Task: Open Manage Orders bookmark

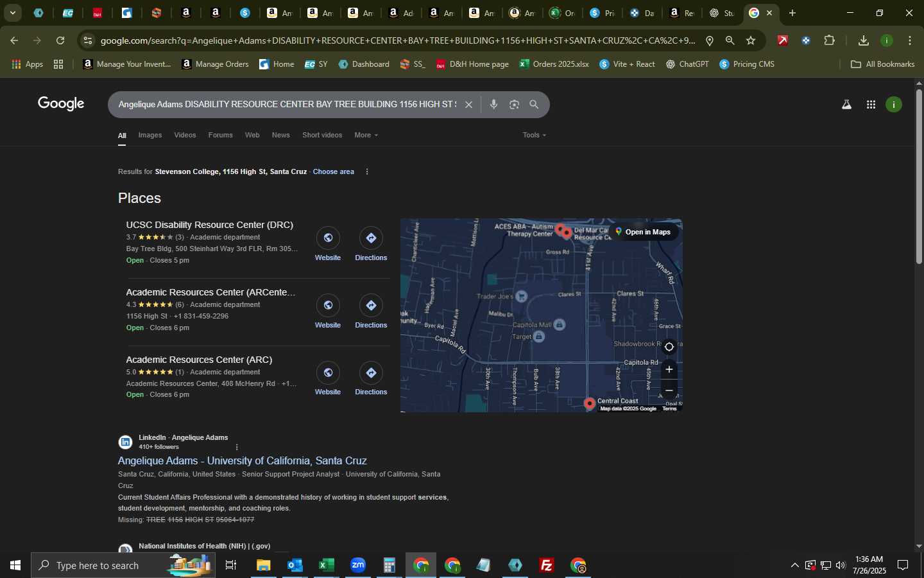Action: pyautogui.click(x=215, y=64)
